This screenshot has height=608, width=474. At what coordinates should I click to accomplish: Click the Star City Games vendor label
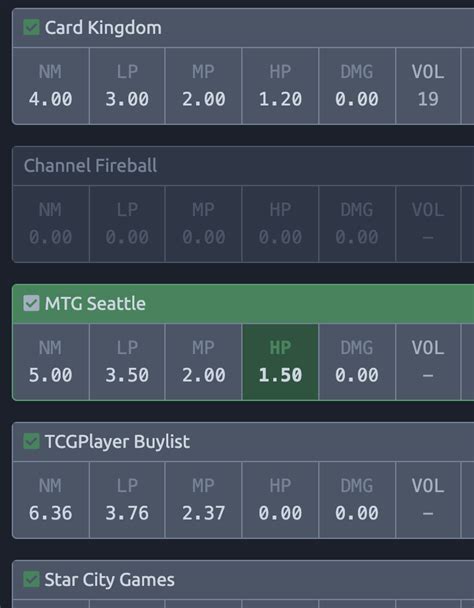[x=109, y=580]
